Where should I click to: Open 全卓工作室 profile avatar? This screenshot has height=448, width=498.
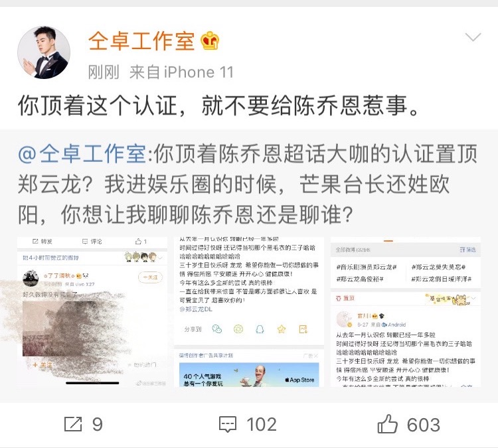pos(44,52)
